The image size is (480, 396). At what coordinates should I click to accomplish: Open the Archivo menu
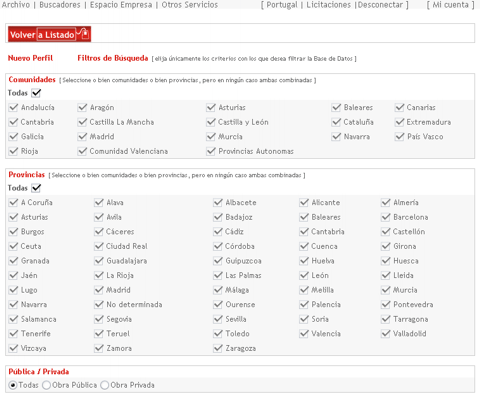16,5
